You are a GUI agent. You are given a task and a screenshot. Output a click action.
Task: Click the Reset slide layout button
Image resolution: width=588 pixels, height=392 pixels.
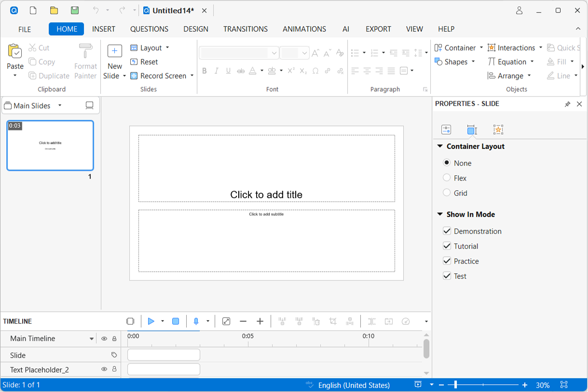click(x=144, y=62)
